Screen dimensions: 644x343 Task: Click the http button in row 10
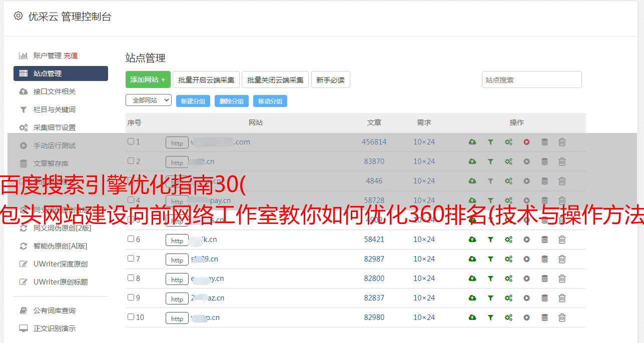177,318
